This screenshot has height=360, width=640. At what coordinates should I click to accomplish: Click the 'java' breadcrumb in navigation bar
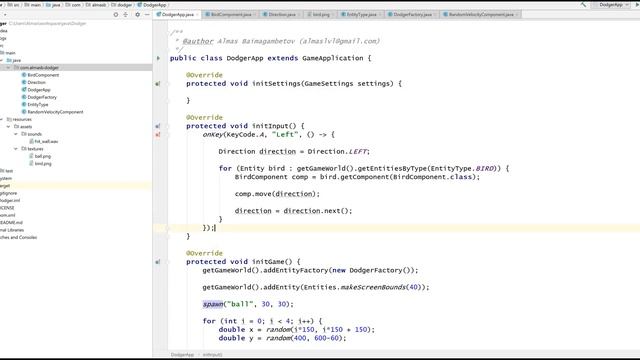[53, 5]
